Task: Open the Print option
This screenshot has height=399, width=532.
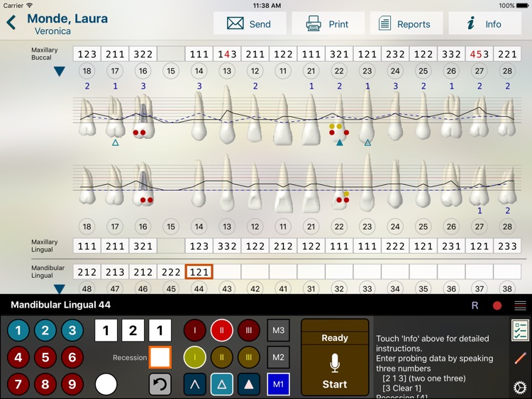Action: pyautogui.click(x=327, y=23)
